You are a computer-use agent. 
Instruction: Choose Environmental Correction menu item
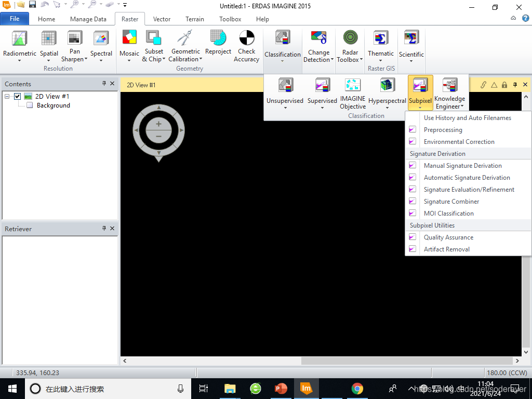point(468,141)
